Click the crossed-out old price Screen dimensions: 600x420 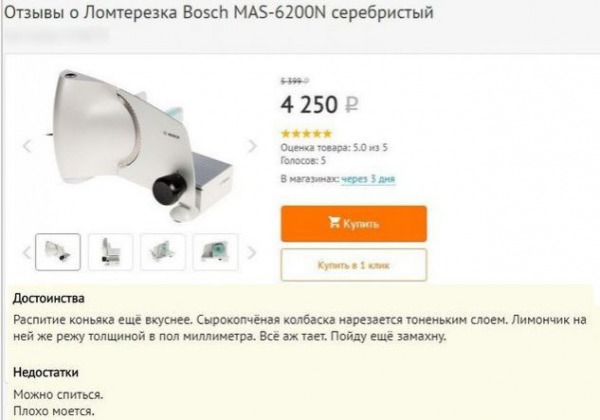click(x=295, y=81)
